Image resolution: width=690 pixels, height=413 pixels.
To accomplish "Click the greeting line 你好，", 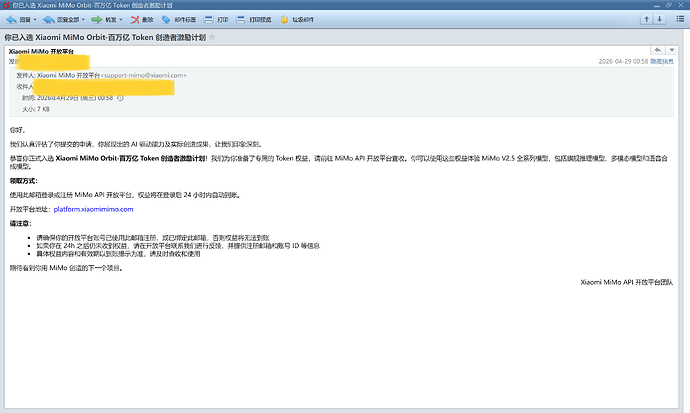I will click(x=18, y=130).
